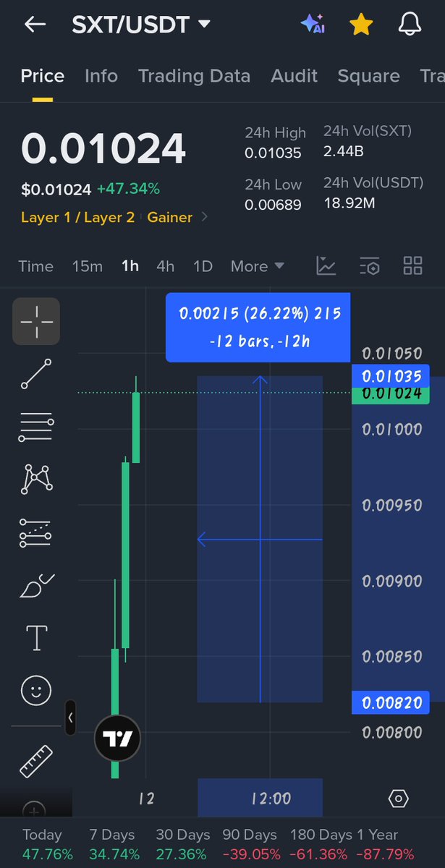
Task: Open the hexagon chart settings at bottom right
Action: tap(399, 799)
